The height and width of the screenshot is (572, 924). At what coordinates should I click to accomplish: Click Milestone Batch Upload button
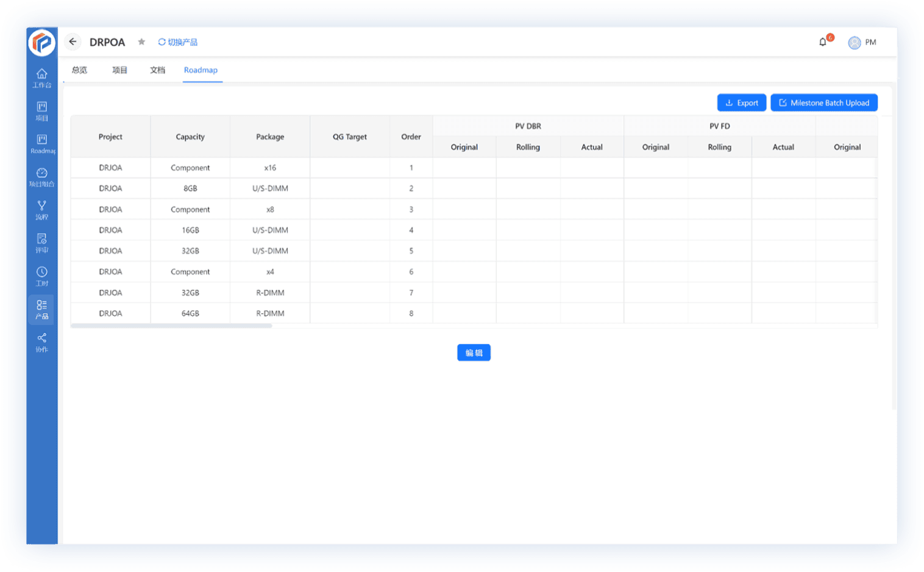824,102
